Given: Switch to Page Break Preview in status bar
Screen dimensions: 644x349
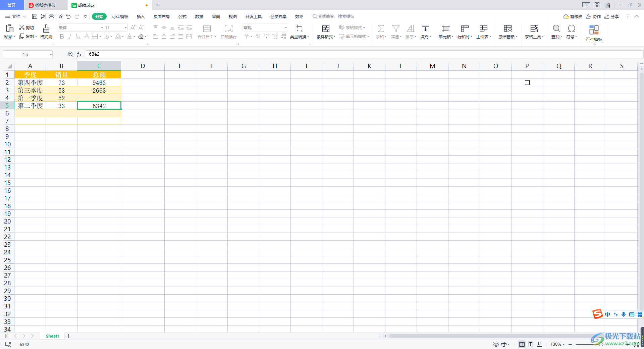Looking at the screenshot, I should coord(539,344).
